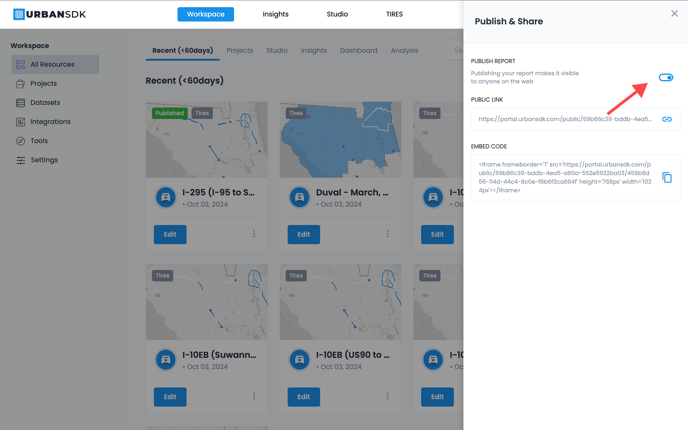The width and height of the screenshot is (688, 430).
Task: Open more options for I-295 card
Action: click(254, 233)
